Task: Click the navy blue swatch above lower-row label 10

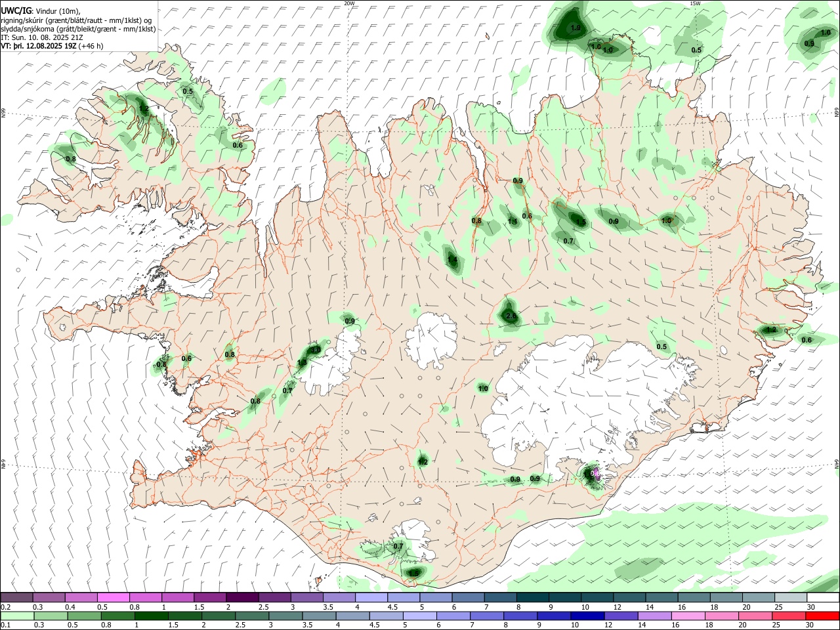Action: tap(587, 616)
